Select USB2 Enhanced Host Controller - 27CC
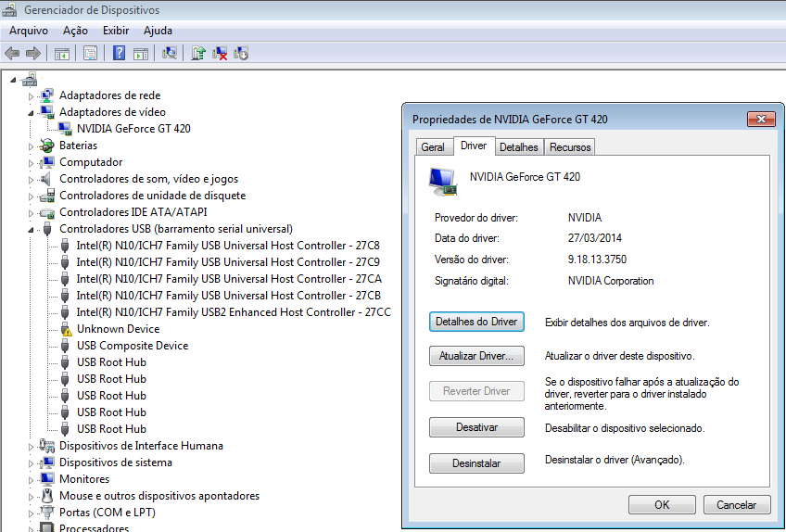This screenshot has height=532, width=786. pyautogui.click(x=234, y=312)
